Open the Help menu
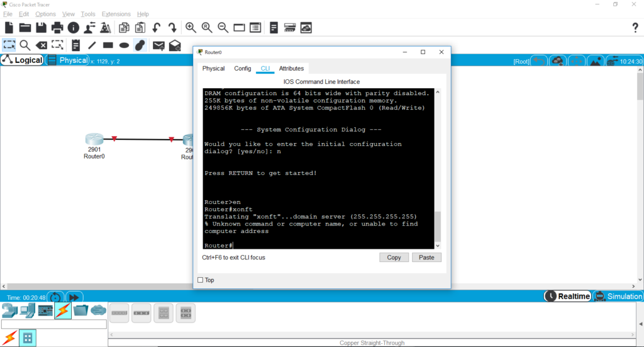Image resolution: width=644 pixels, height=347 pixels. coord(143,14)
